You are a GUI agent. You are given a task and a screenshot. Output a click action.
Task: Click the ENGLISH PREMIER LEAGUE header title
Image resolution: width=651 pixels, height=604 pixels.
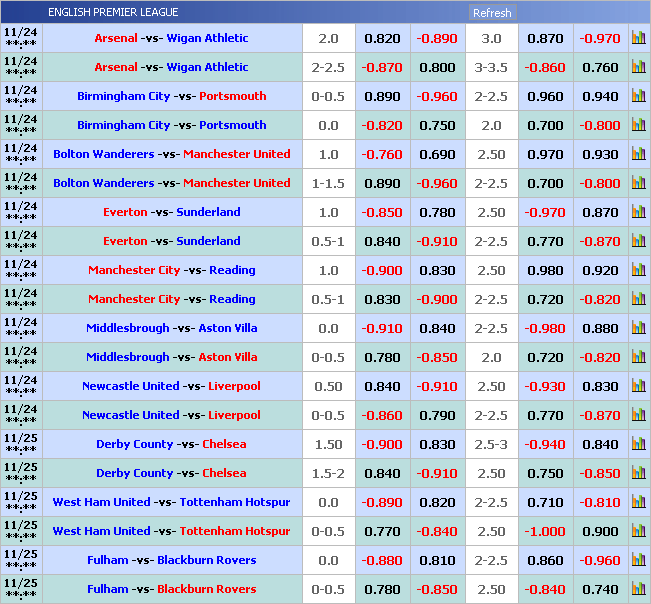click(113, 12)
